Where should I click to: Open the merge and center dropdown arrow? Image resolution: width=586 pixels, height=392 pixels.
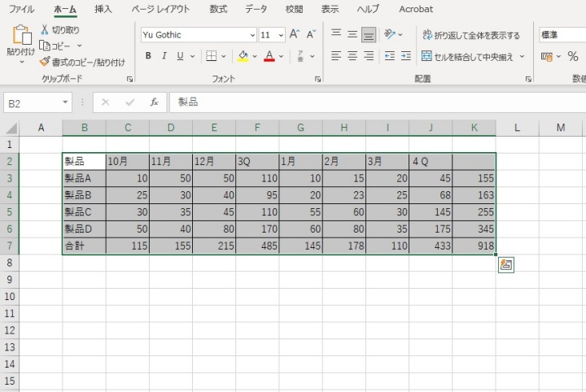coord(522,56)
